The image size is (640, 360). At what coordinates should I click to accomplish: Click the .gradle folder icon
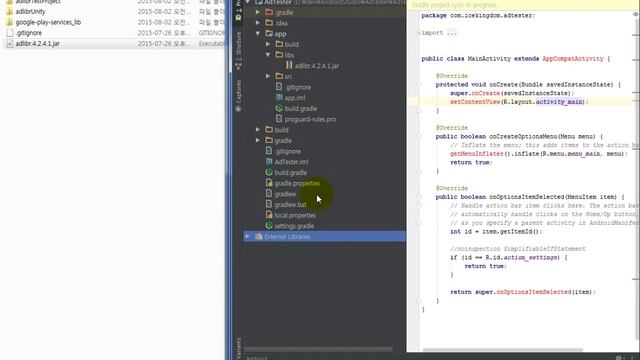(x=269, y=12)
